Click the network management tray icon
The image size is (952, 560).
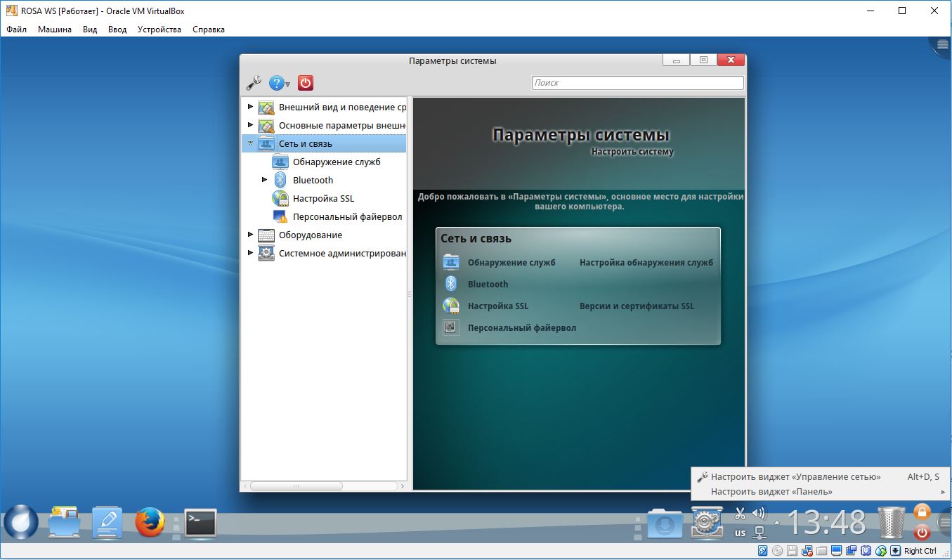tap(759, 532)
